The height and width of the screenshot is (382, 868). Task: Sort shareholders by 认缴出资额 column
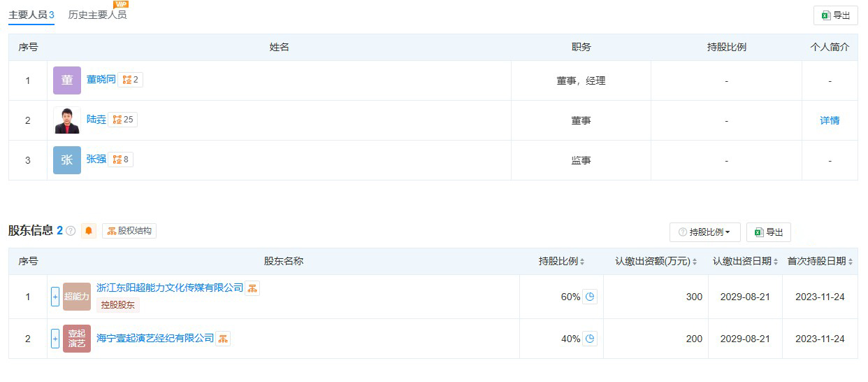point(656,262)
